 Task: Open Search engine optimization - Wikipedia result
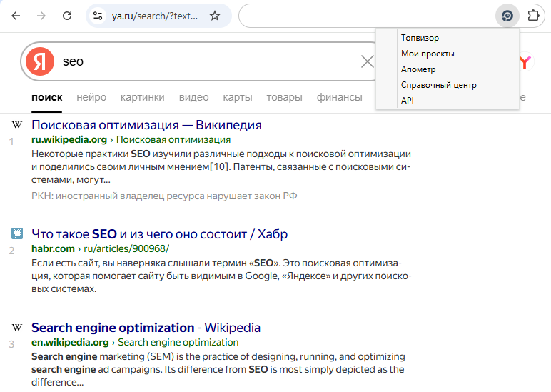click(x=146, y=328)
